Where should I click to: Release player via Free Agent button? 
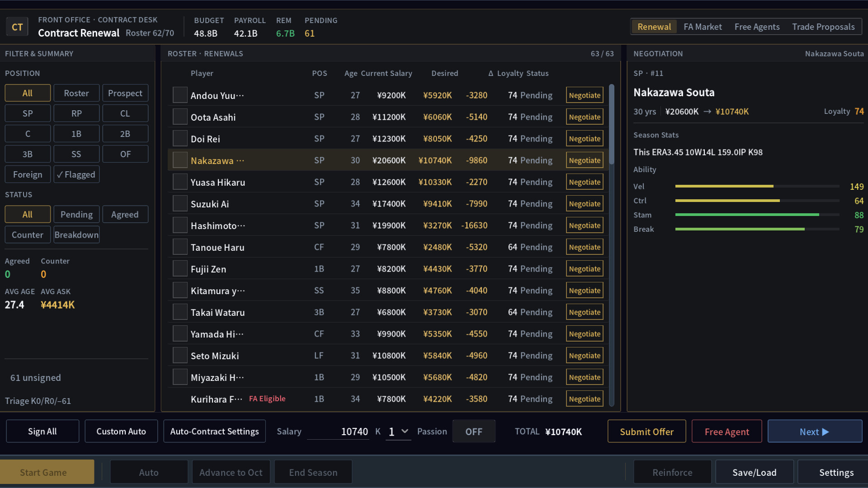tap(726, 432)
